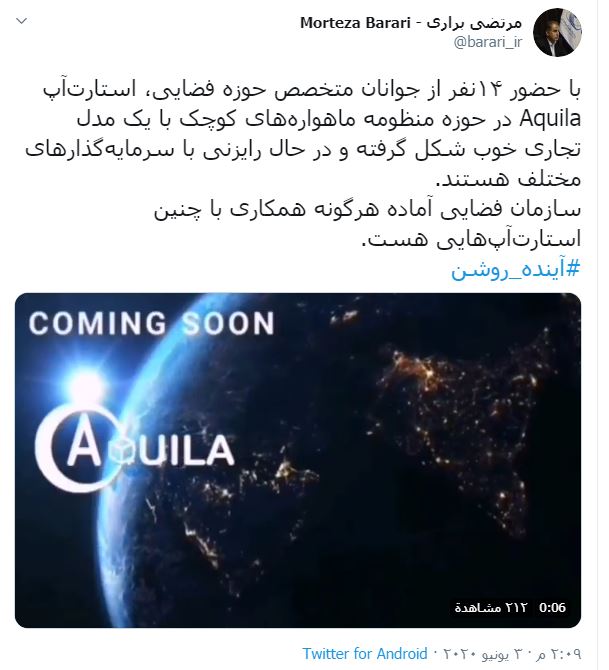The image size is (609, 670).
Task: Open the Twitter for Android source link
Action: point(365,654)
